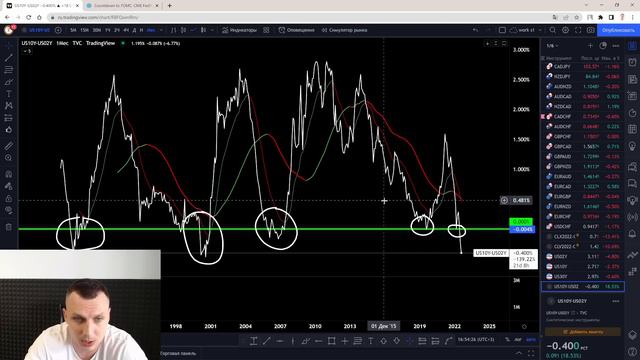
Task: Click the 01 Dec '15 time axis label
Action: (x=384, y=326)
